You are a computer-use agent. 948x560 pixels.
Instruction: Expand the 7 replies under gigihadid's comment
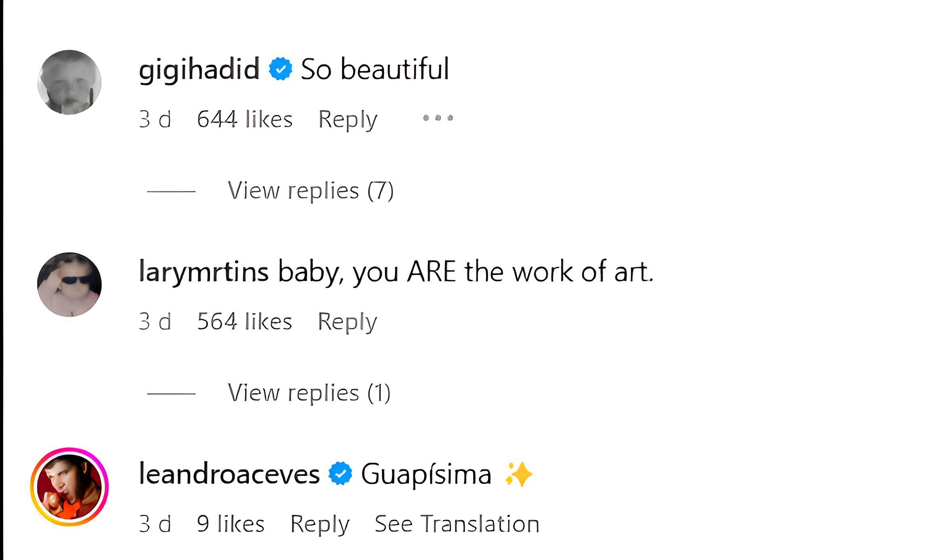[x=310, y=191]
